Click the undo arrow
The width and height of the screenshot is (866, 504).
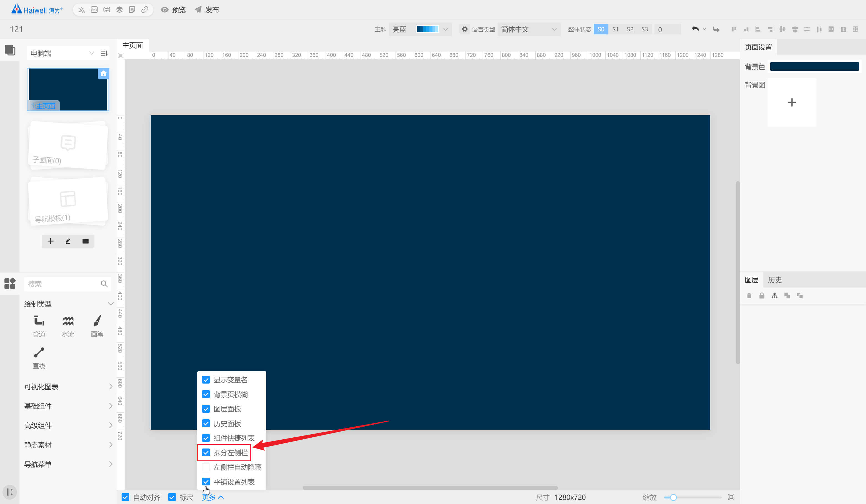(695, 29)
